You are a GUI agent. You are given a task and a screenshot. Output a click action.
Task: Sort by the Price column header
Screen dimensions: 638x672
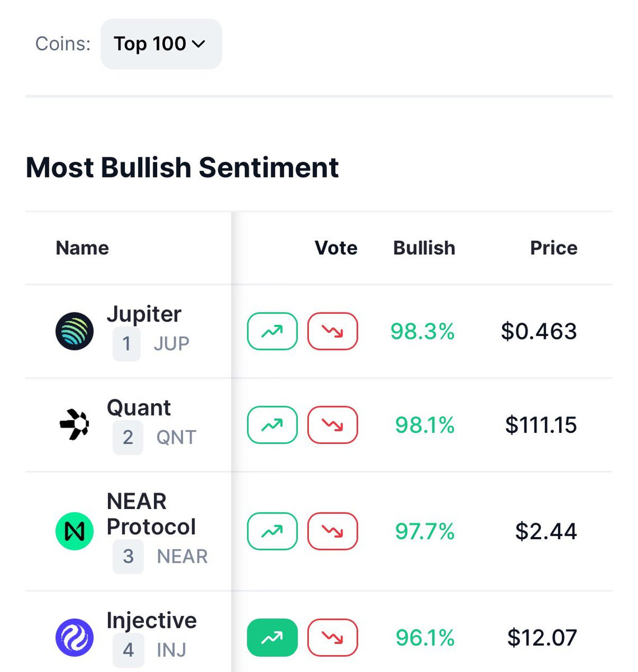(553, 248)
